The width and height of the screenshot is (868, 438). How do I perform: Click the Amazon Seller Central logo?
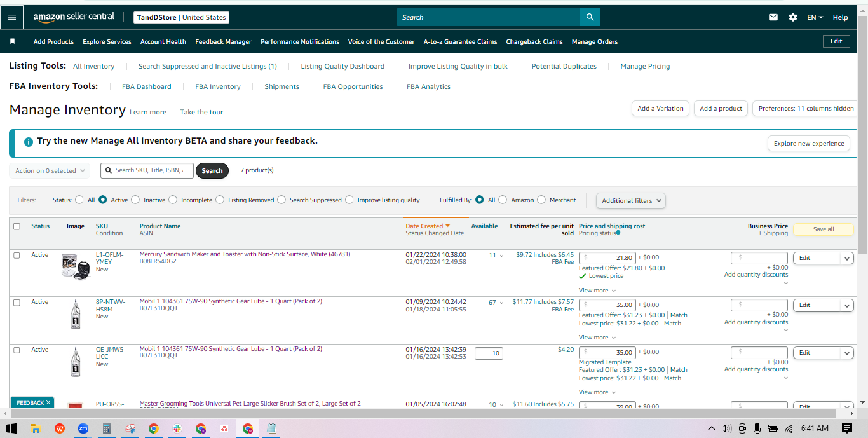[74, 17]
